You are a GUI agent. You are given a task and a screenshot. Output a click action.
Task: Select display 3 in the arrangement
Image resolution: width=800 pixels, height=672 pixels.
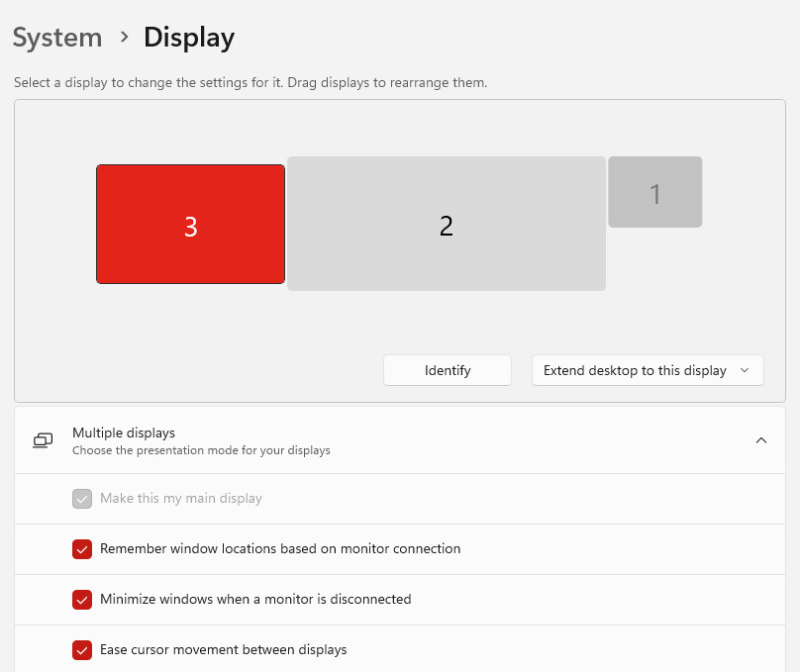190,225
